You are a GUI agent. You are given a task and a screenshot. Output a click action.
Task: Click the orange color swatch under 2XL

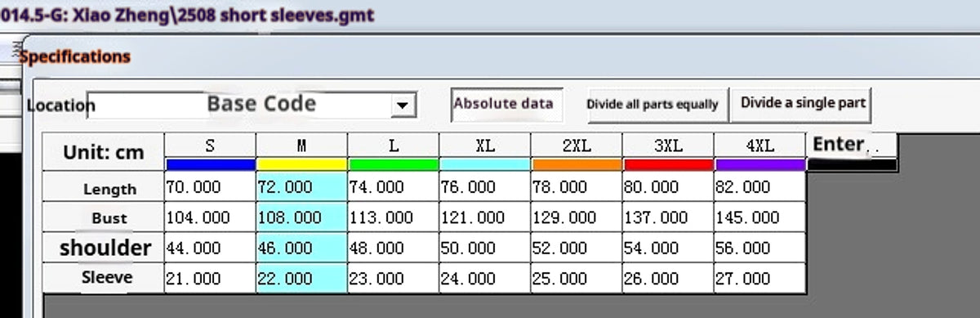(576, 164)
